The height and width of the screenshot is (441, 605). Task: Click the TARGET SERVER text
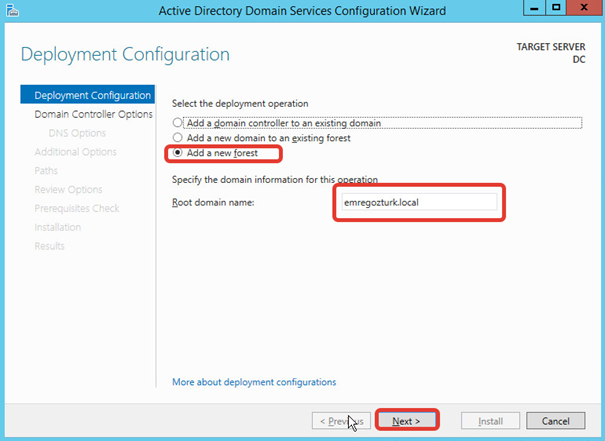pyautogui.click(x=551, y=47)
